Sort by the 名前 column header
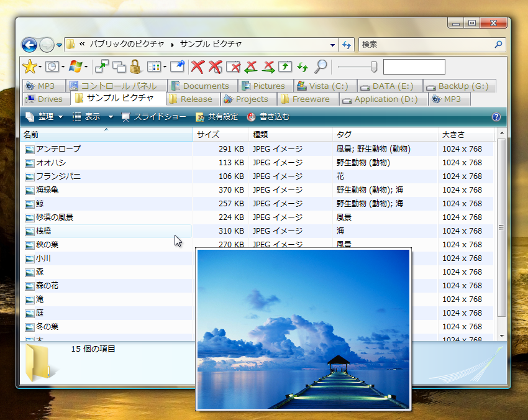Image resolution: width=528 pixels, height=420 pixels. (106, 134)
